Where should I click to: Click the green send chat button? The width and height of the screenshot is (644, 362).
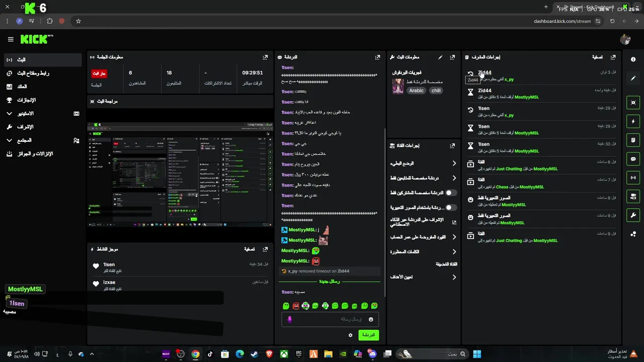click(368, 335)
